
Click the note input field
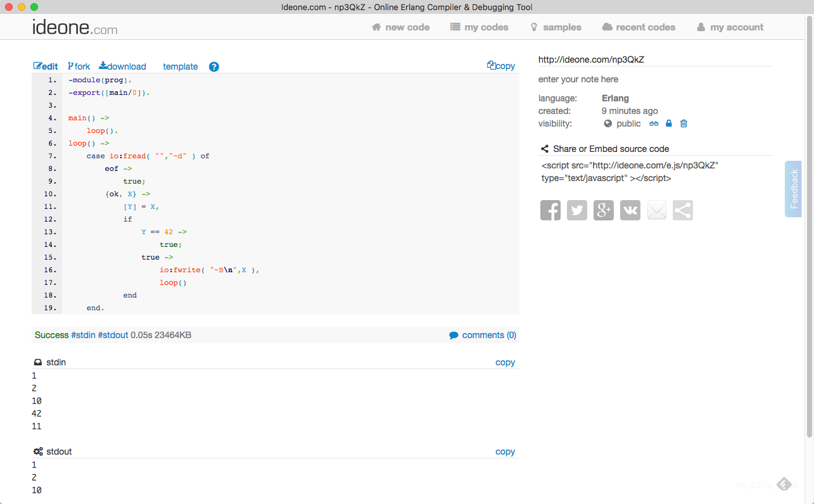pos(655,79)
